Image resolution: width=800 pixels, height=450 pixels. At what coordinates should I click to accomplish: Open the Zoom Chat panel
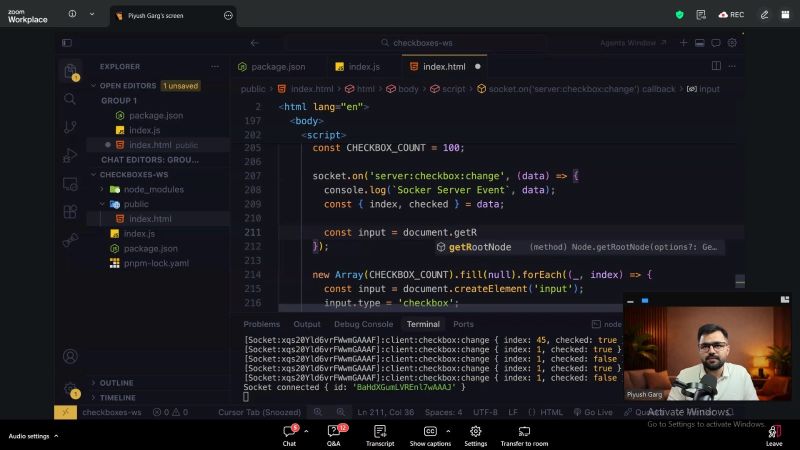pyautogui.click(x=289, y=435)
